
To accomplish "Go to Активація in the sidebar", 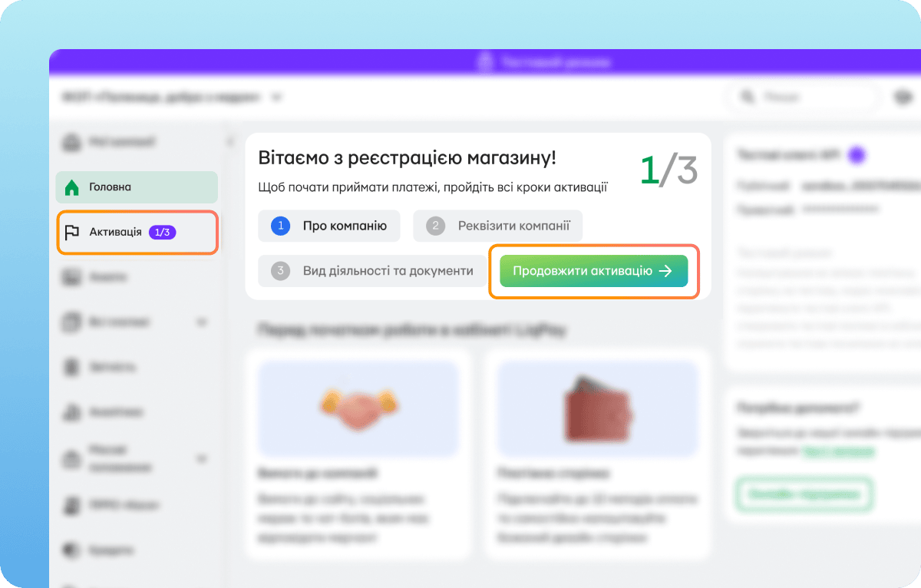I will [137, 232].
